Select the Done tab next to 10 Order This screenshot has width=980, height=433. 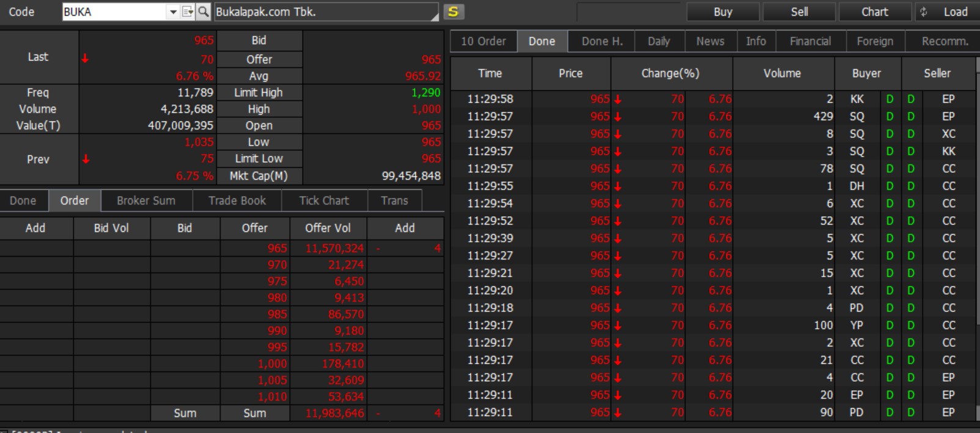[x=542, y=41]
